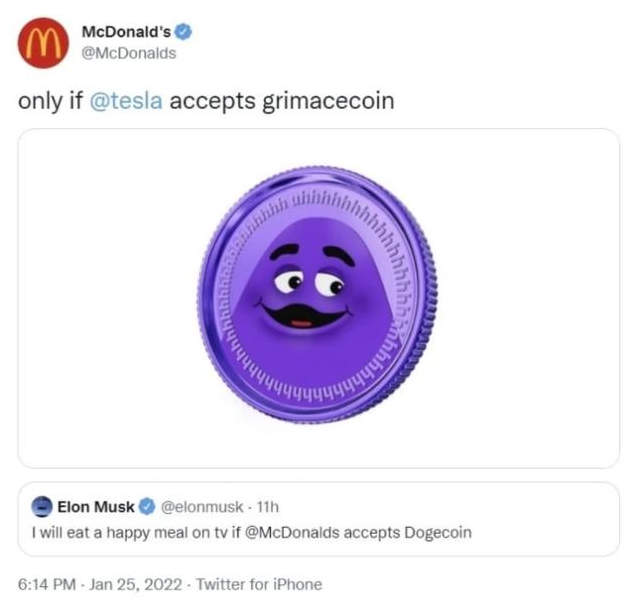The image size is (637, 607).
Task: Open the Twitter for iPhone source link
Action: click(259, 584)
